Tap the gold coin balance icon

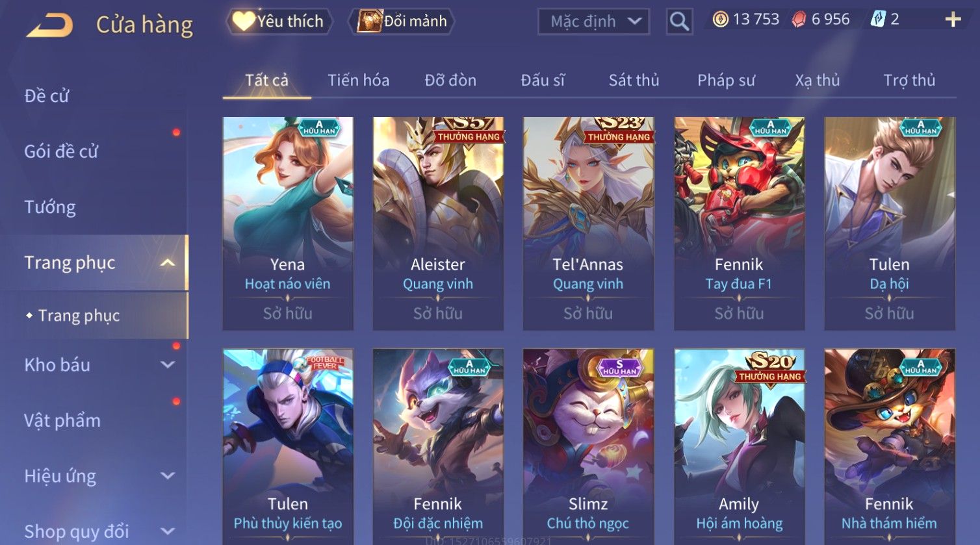[x=720, y=19]
